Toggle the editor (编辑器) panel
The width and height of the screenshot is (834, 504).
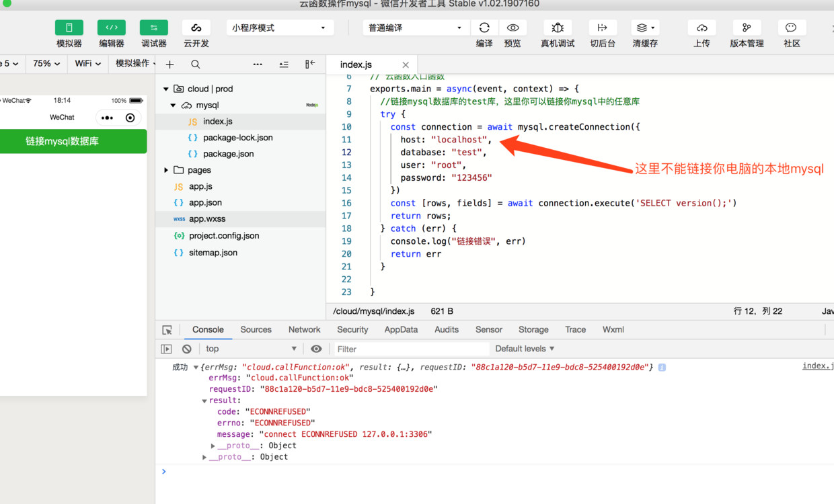[111, 28]
